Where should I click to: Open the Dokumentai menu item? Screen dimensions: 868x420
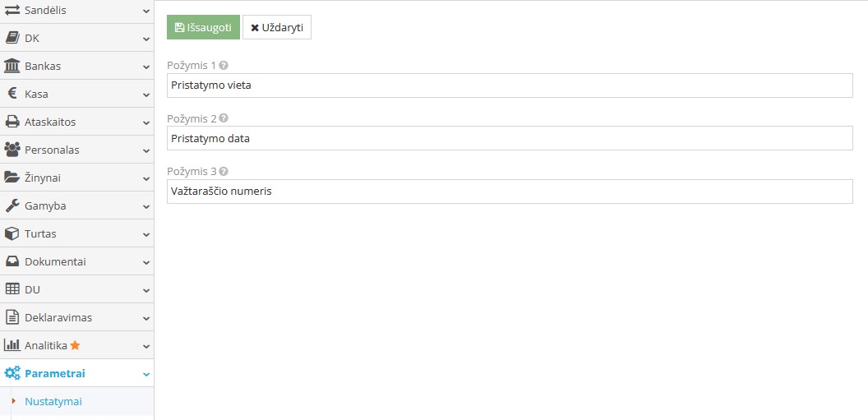pos(55,261)
